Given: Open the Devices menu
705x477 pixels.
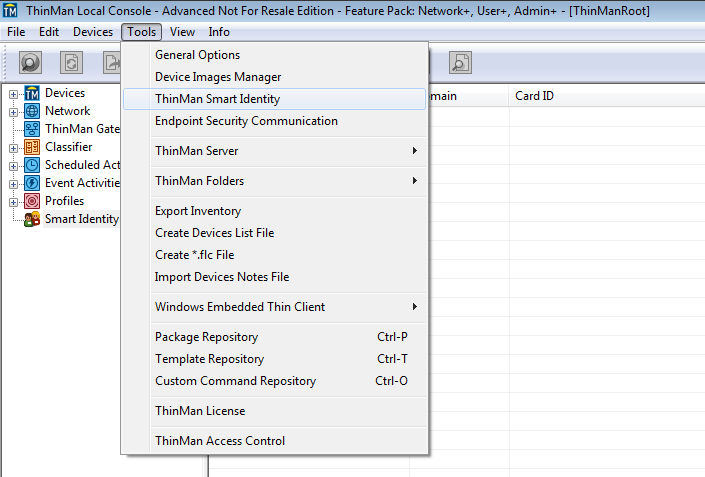Looking at the screenshot, I should (x=93, y=32).
